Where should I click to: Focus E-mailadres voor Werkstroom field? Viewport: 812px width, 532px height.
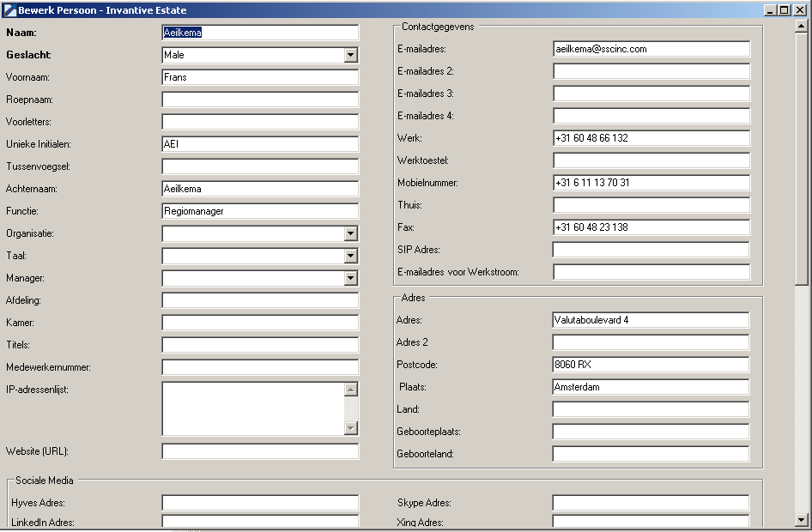click(651, 271)
